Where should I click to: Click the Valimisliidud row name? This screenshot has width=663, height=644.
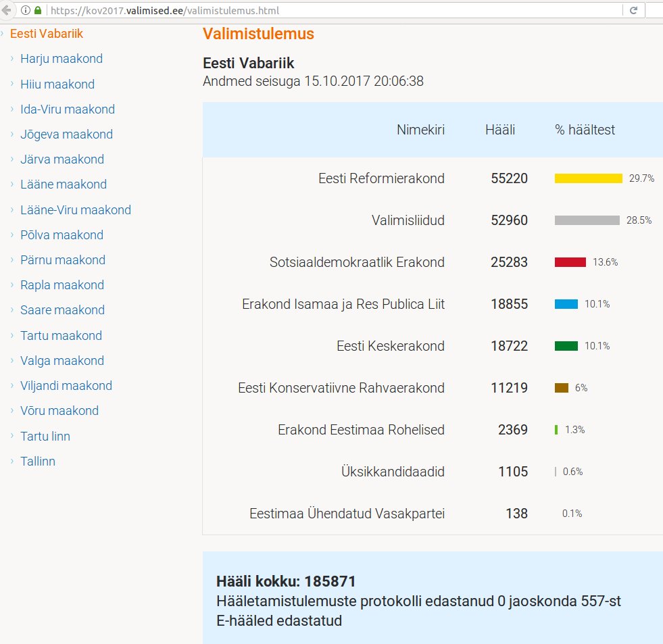[408, 220]
